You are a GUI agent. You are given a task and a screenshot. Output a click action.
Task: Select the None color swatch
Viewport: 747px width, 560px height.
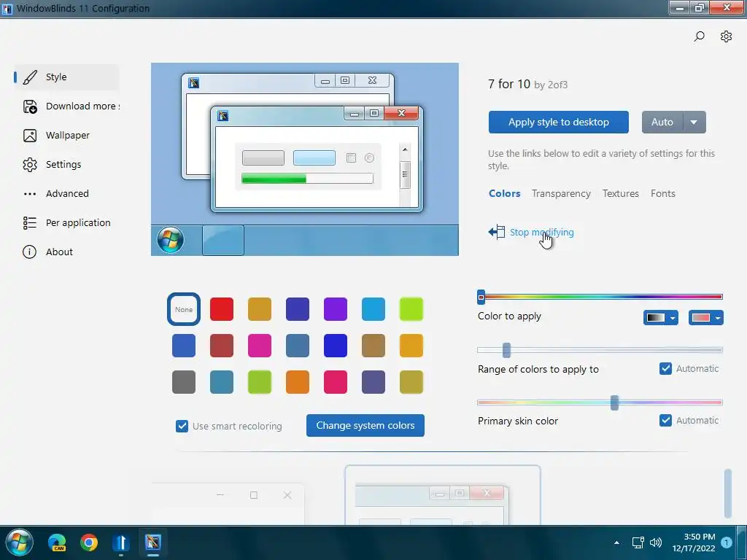[184, 309]
